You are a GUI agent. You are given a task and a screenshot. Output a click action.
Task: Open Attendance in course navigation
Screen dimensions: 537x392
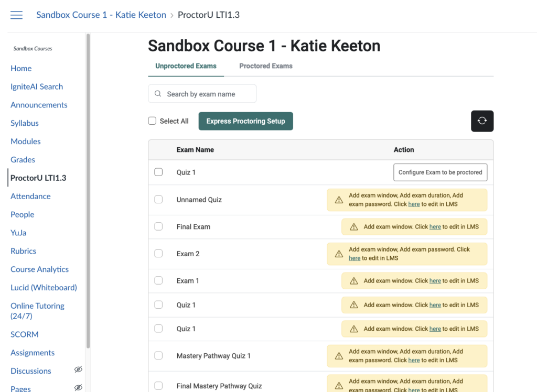[30, 196]
